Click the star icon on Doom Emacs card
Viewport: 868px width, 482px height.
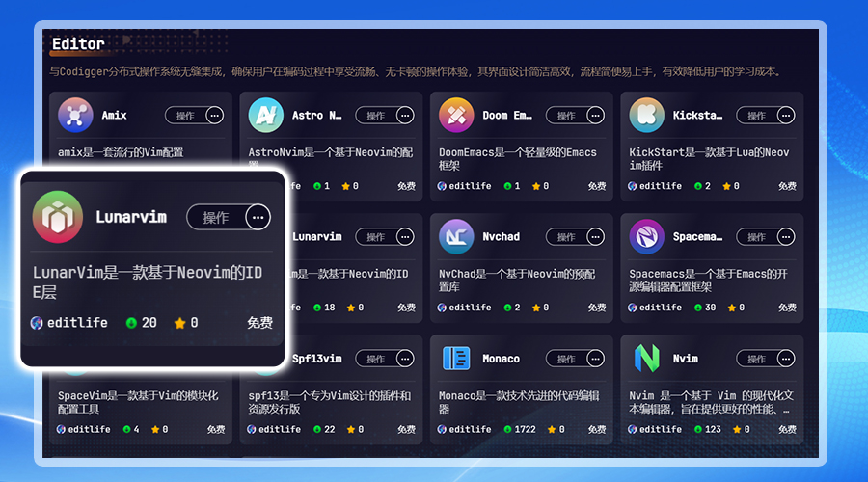pos(536,186)
